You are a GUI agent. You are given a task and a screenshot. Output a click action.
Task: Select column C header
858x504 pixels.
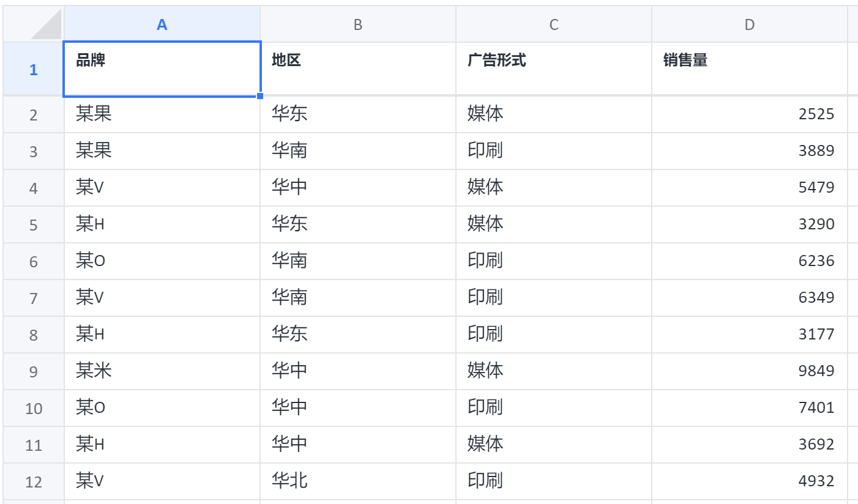coord(554,24)
